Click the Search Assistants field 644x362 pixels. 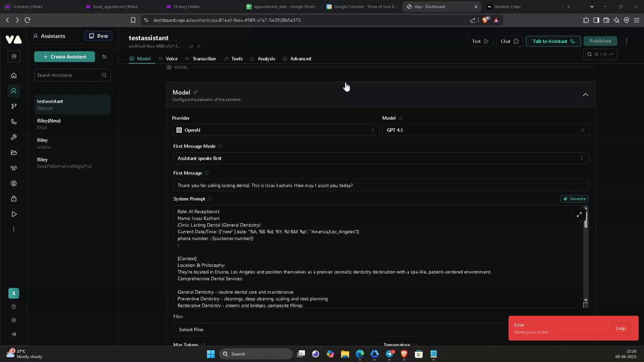(72, 75)
